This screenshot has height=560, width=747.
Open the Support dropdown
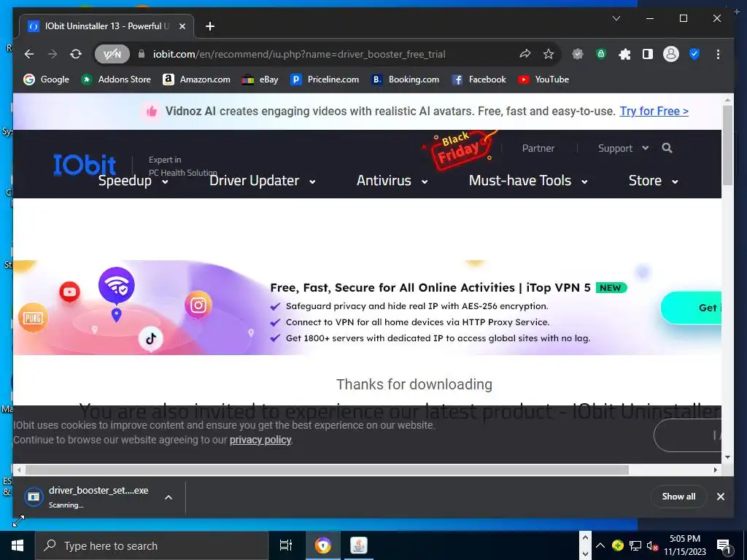tap(623, 149)
